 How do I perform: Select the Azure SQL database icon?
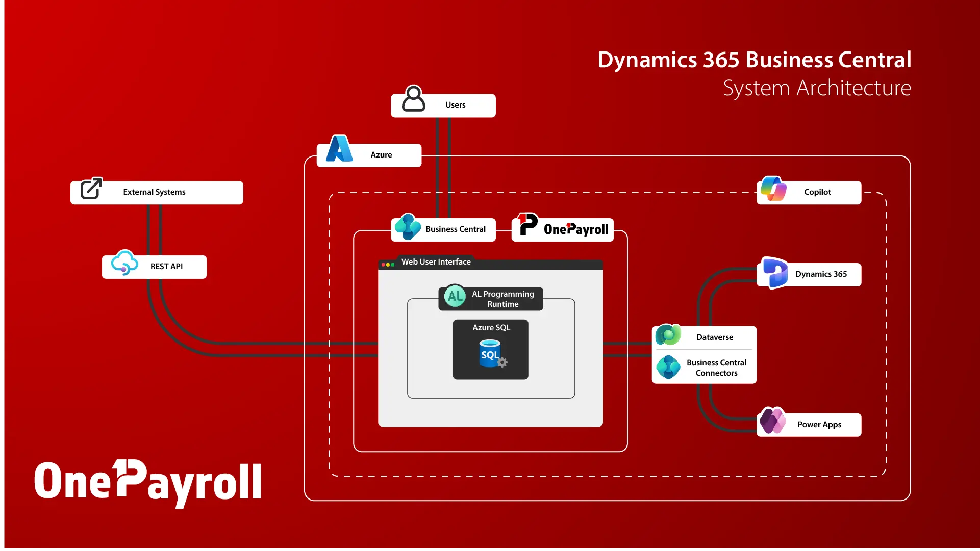[x=490, y=355]
